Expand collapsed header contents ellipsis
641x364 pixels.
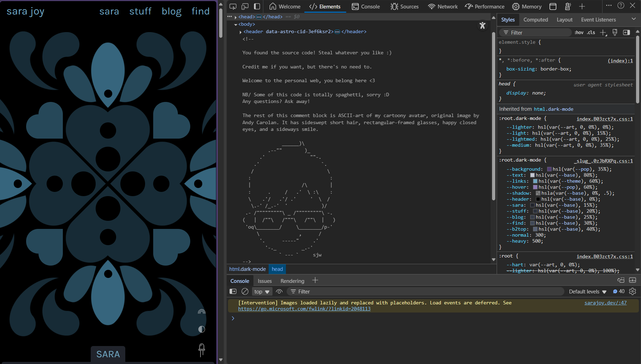(337, 32)
